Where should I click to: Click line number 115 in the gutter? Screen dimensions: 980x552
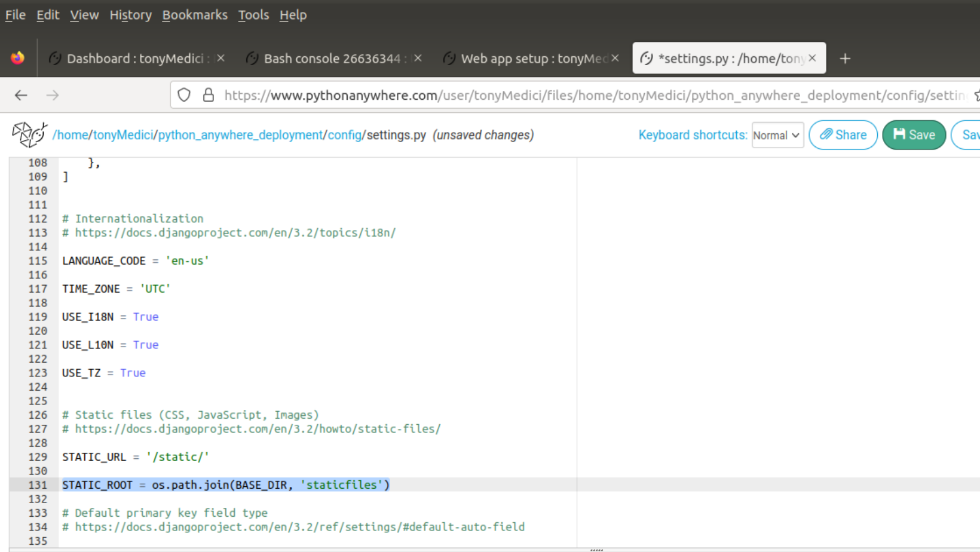click(x=38, y=260)
